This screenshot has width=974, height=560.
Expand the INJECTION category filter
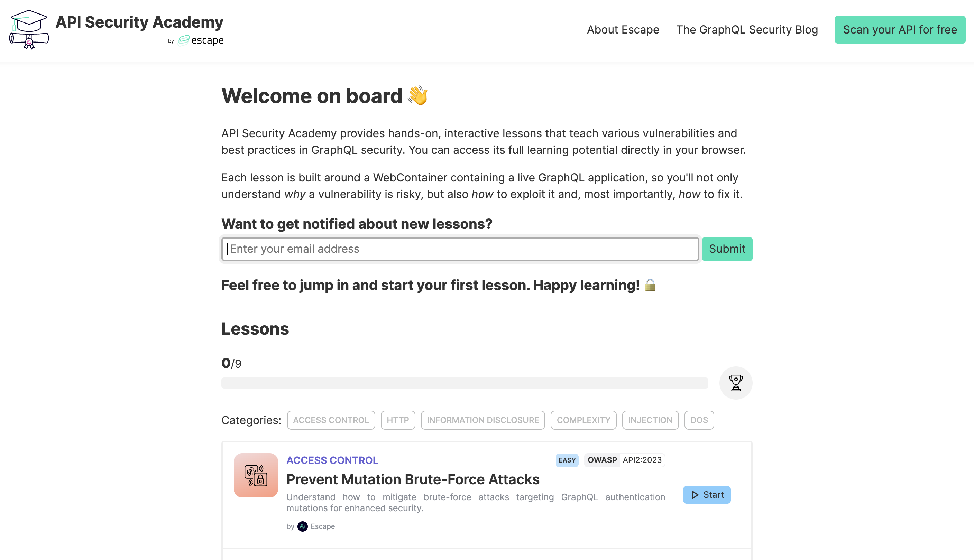pyautogui.click(x=650, y=420)
